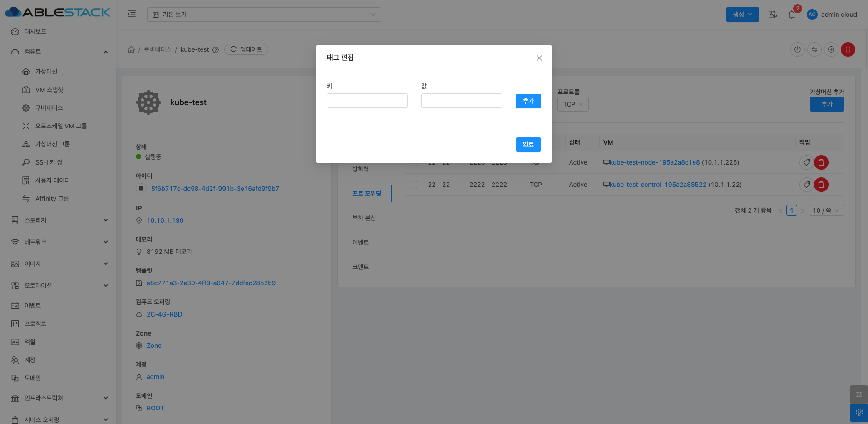Click the 추가 button under 가상머신 추가

click(827, 104)
